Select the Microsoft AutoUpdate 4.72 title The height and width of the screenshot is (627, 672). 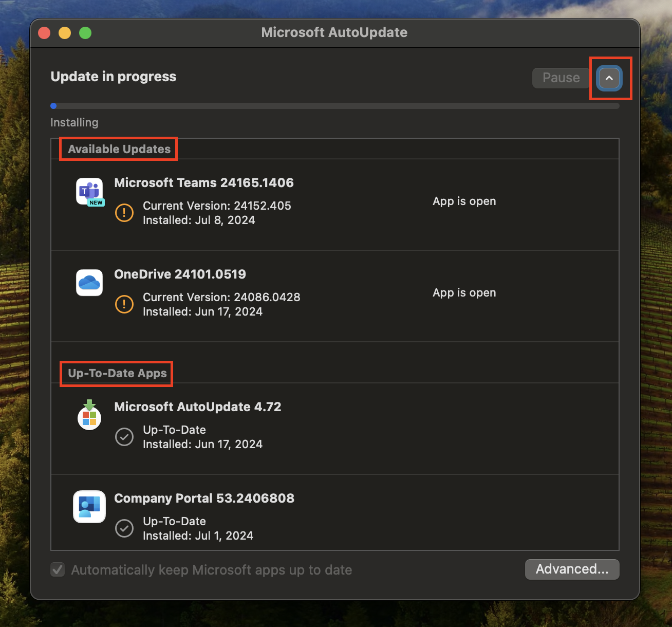pyautogui.click(x=198, y=407)
